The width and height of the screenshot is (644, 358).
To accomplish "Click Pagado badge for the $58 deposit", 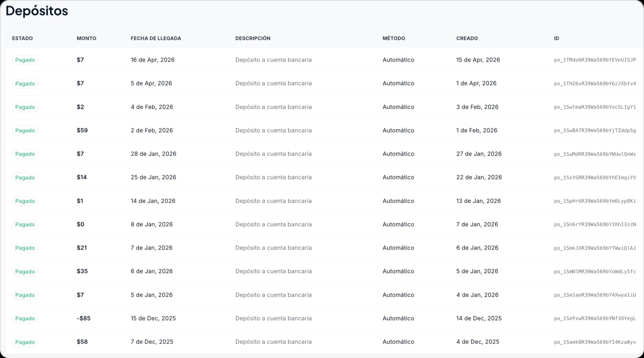I will point(25,342).
